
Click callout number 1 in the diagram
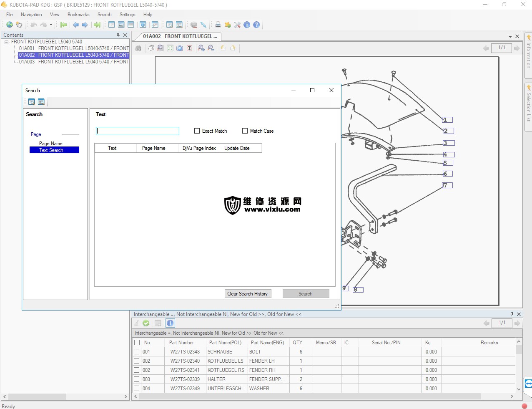[x=447, y=120]
